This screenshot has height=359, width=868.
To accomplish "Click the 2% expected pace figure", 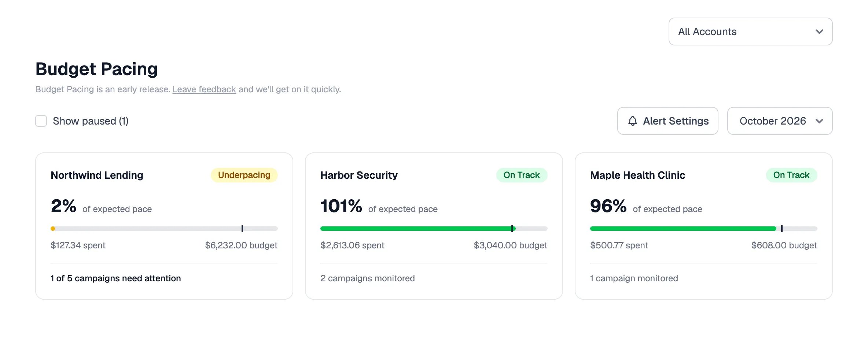I will [x=64, y=206].
